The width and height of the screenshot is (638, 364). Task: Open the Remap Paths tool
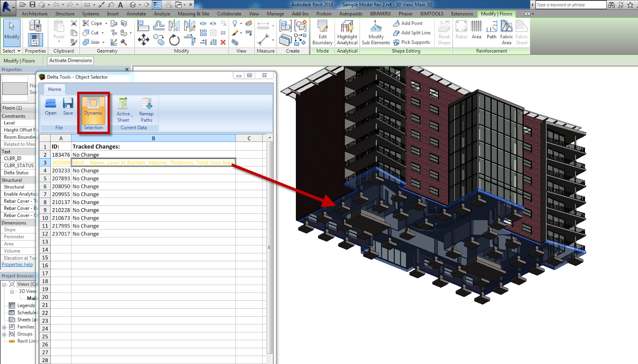tap(146, 110)
